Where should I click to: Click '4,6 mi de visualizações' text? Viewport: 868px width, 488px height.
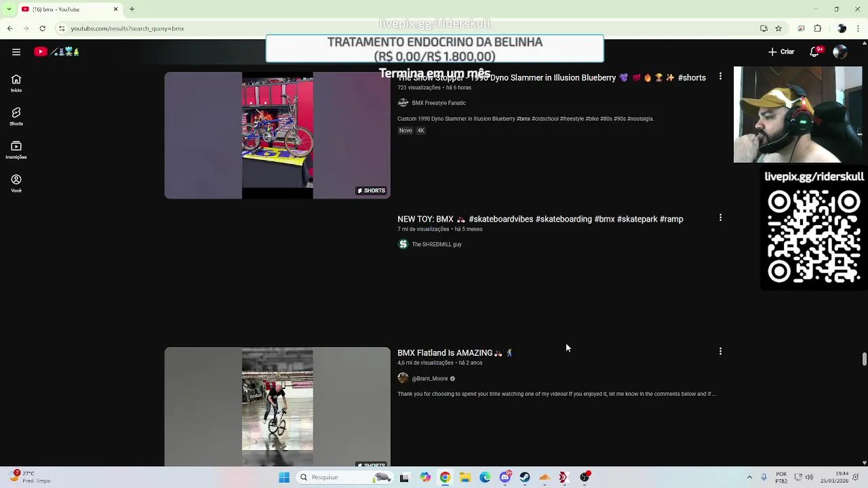point(425,363)
